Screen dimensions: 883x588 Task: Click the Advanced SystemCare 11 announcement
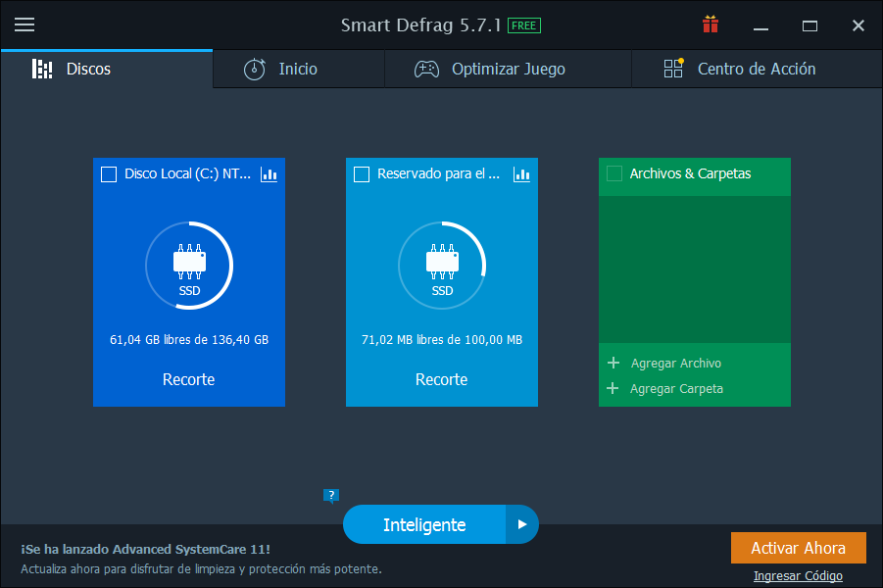(145, 549)
